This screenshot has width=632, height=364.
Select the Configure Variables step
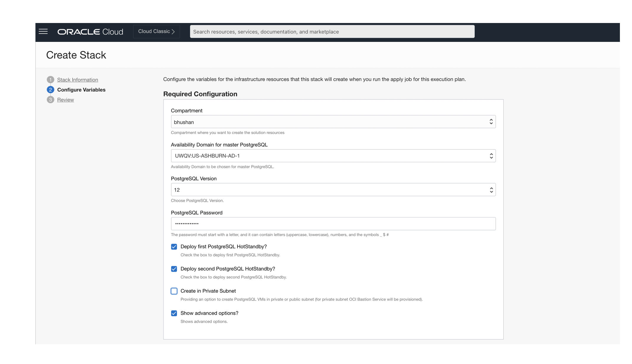(81, 90)
